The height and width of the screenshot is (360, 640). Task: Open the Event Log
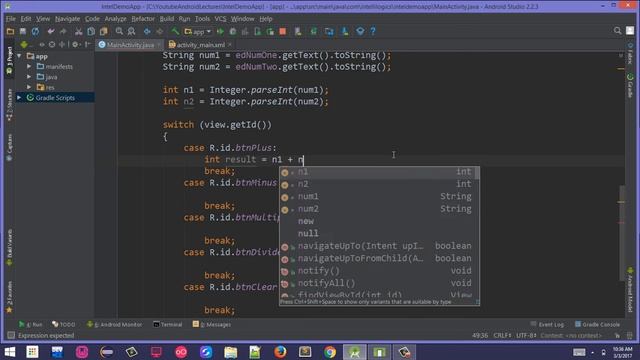[547, 324]
